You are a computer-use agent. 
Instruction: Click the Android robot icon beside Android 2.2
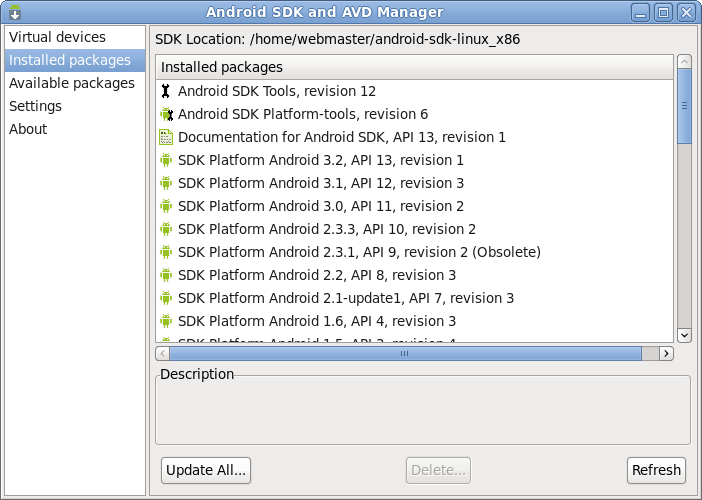coord(166,275)
